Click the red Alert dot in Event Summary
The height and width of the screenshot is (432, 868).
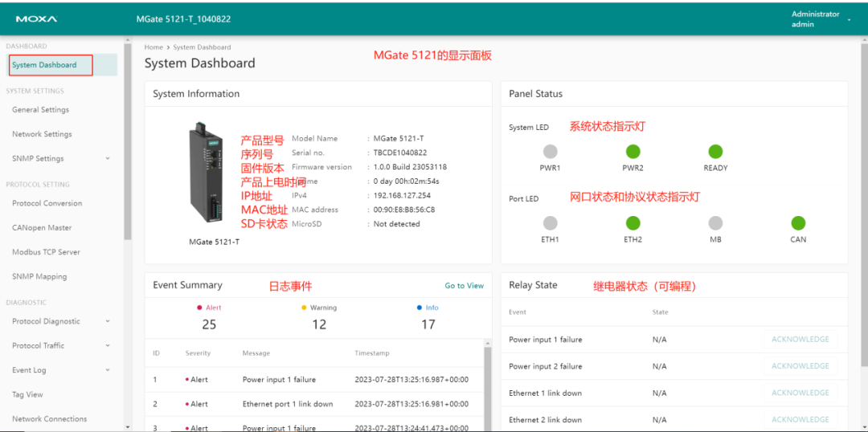[199, 308]
